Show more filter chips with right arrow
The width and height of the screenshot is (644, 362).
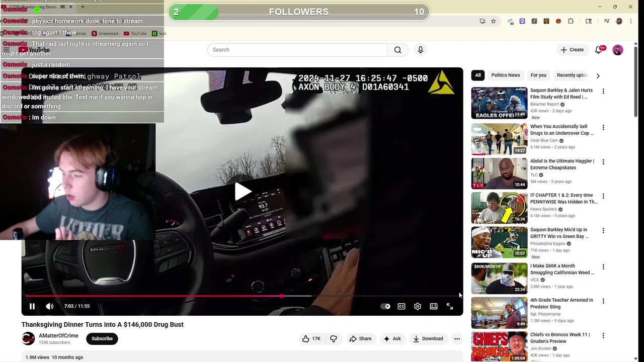[x=598, y=76]
